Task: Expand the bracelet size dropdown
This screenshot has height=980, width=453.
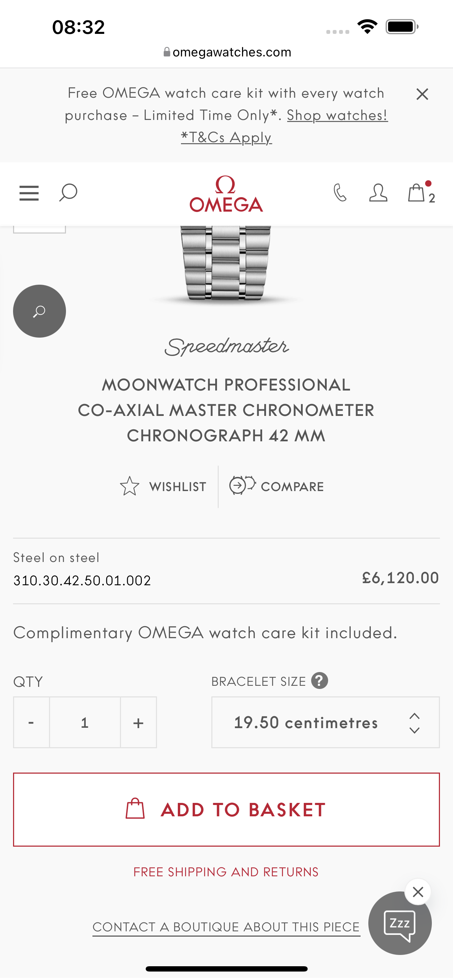Action: pos(325,722)
